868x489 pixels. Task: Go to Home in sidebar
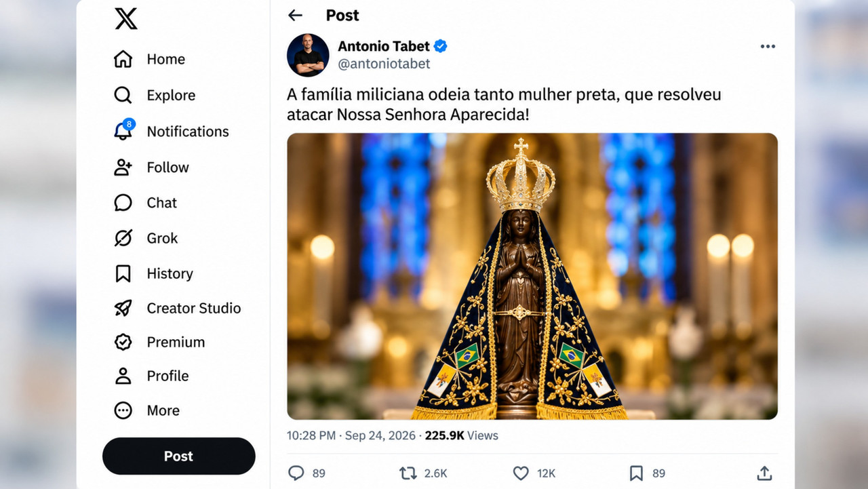123,59
